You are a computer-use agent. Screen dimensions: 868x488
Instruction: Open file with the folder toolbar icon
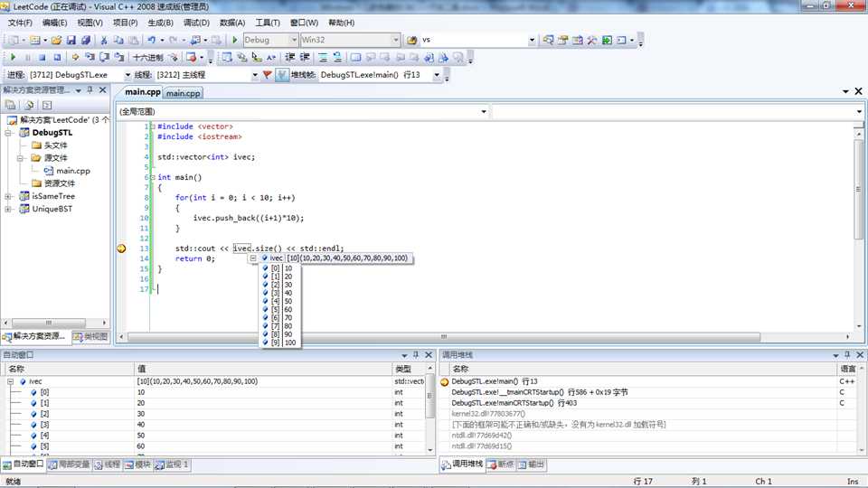(56, 40)
